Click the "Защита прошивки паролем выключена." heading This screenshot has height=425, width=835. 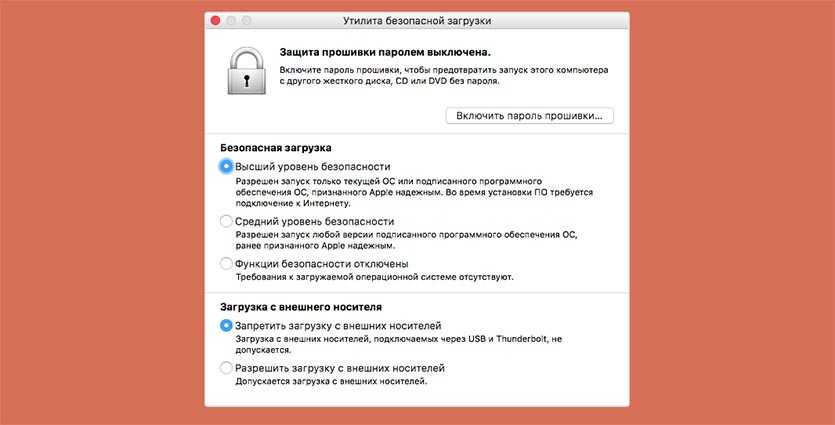386,50
